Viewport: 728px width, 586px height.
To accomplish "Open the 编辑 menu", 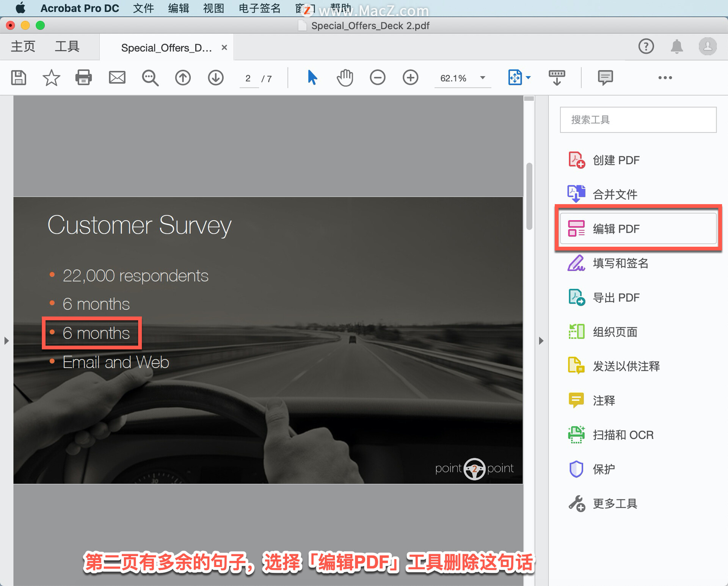I will tap(179, 8).
